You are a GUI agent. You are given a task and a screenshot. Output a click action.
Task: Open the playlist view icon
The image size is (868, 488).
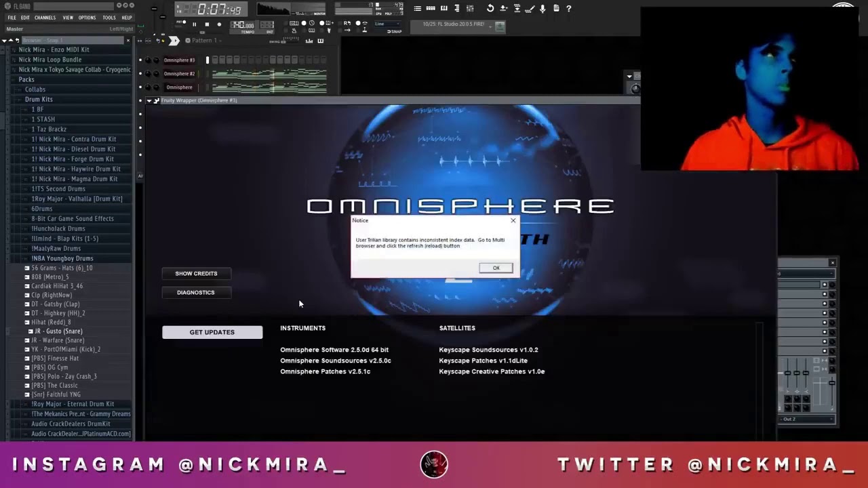(x=417, y=8)
